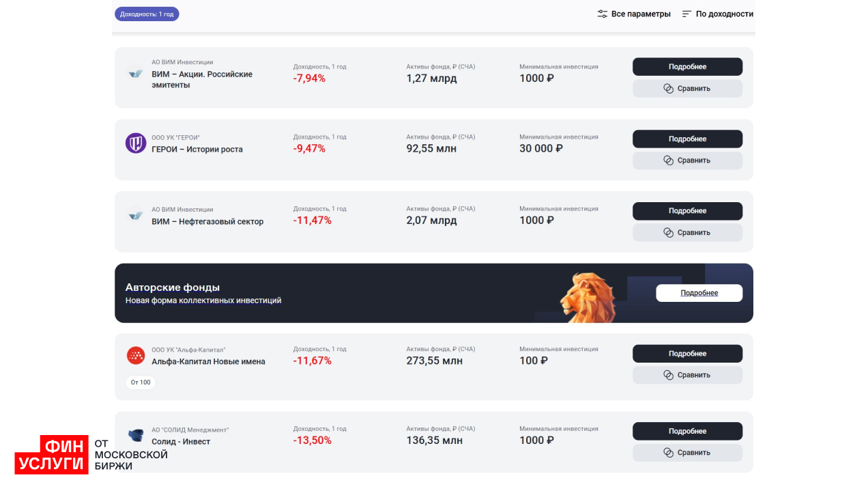
Task: Click the '273,55 млн' fund assets value
Action: [435, 361]
